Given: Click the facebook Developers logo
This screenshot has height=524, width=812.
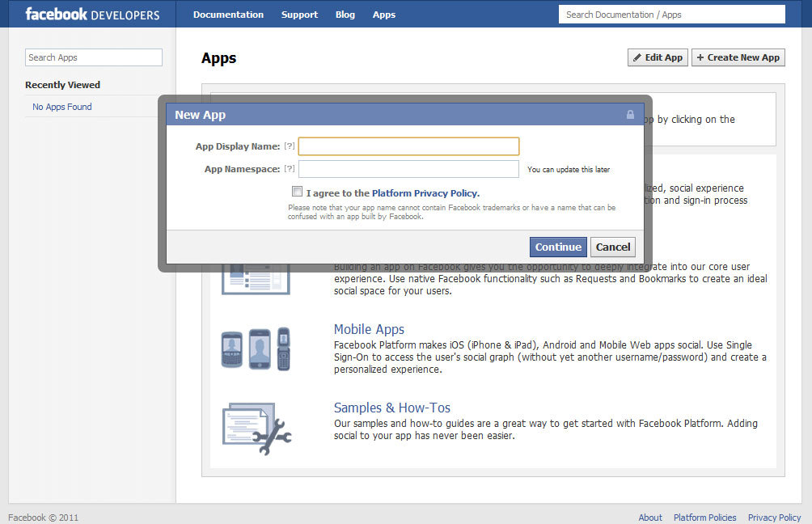Looking at the screenshot, I should click(x=93, y=14).
